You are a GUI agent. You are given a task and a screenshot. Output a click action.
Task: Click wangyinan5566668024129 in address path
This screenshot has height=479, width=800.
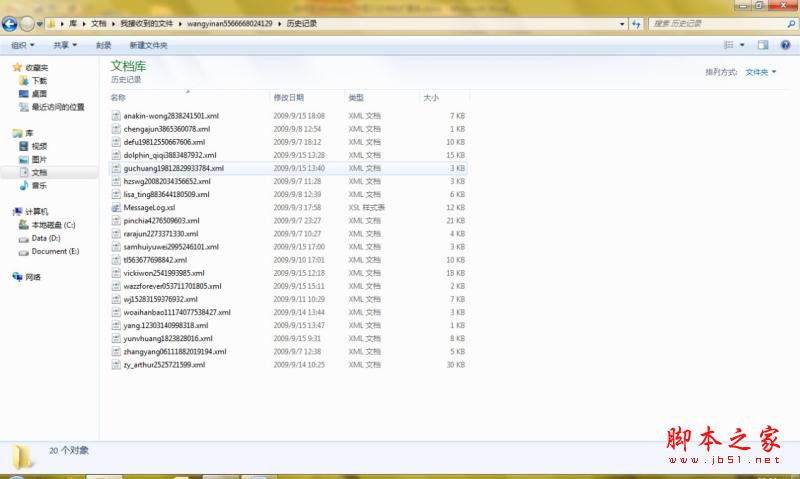point(230,23)
